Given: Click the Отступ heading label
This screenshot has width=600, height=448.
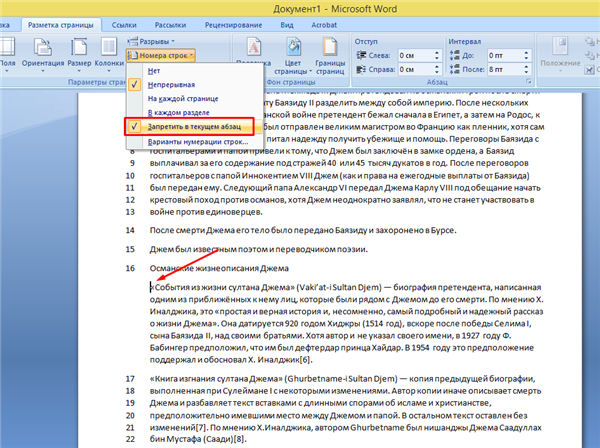Looking at the screenshot, I should tap(366, 41).
